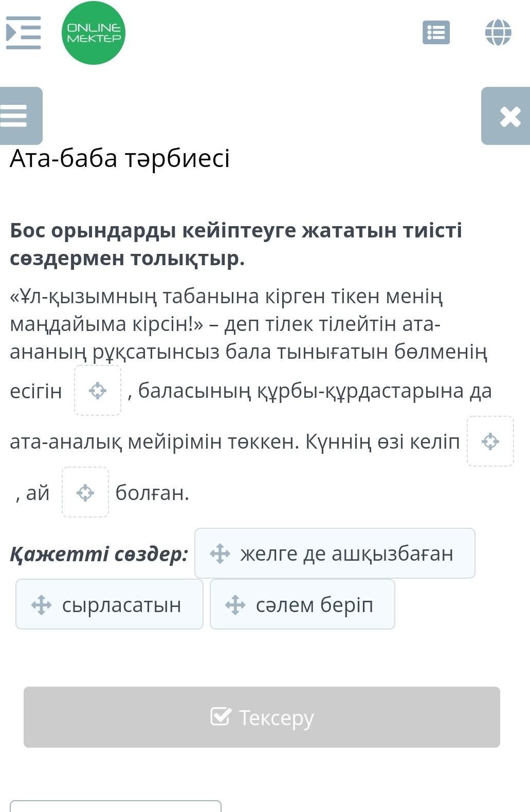Open the globe language selector
This screenshot has width=530, height=812.
tap(498, 32)
